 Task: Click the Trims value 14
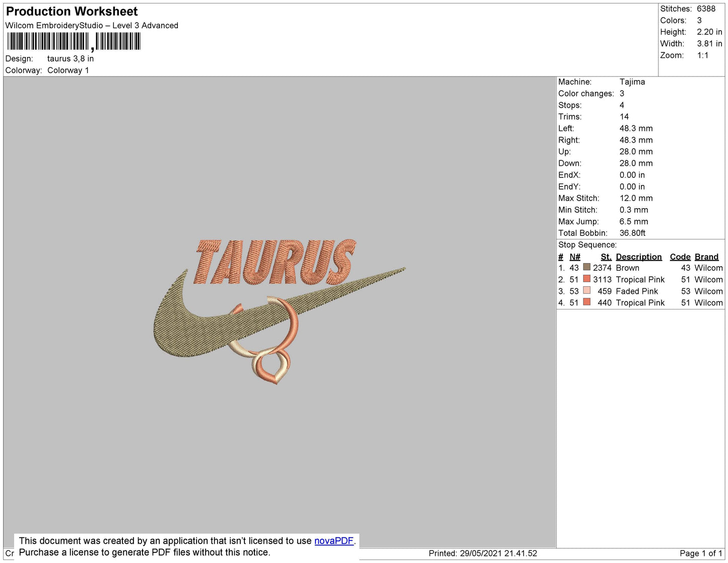coord(624,117)
